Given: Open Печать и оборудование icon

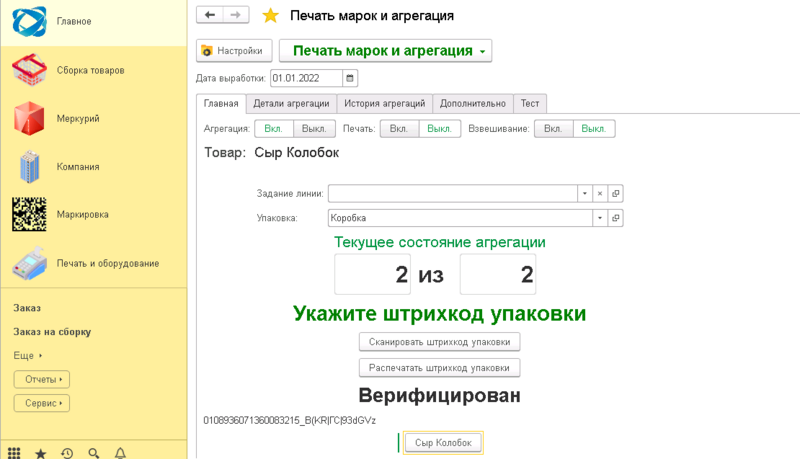Looking at the screenshot, I should click(30, 263).
